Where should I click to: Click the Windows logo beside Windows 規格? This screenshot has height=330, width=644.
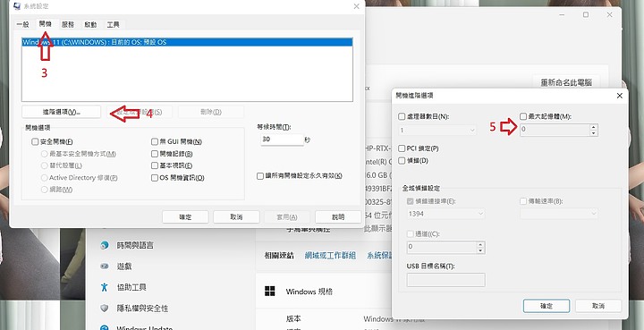point(270,292)
